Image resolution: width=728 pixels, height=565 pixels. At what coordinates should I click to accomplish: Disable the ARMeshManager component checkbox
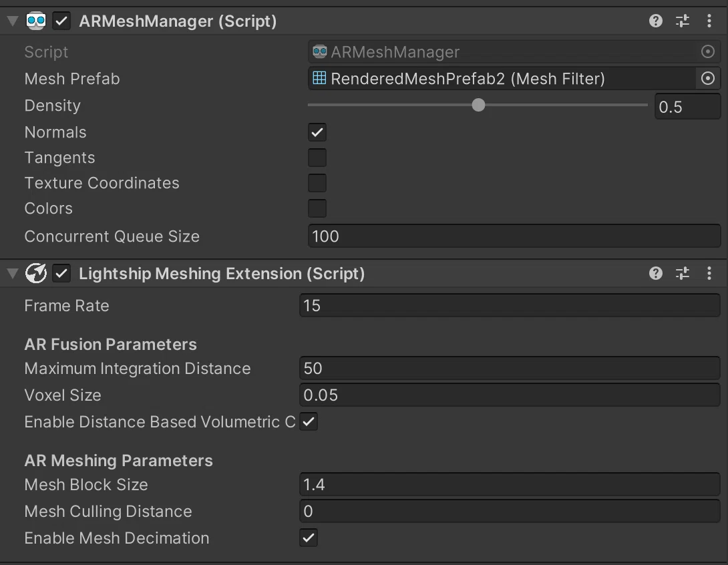(61, 21)
